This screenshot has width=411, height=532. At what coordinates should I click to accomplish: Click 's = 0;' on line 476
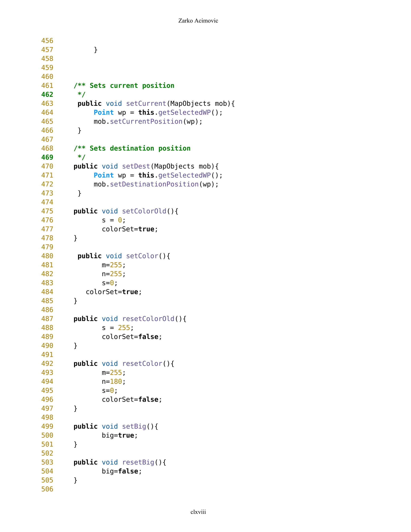[x=114, y=220]
